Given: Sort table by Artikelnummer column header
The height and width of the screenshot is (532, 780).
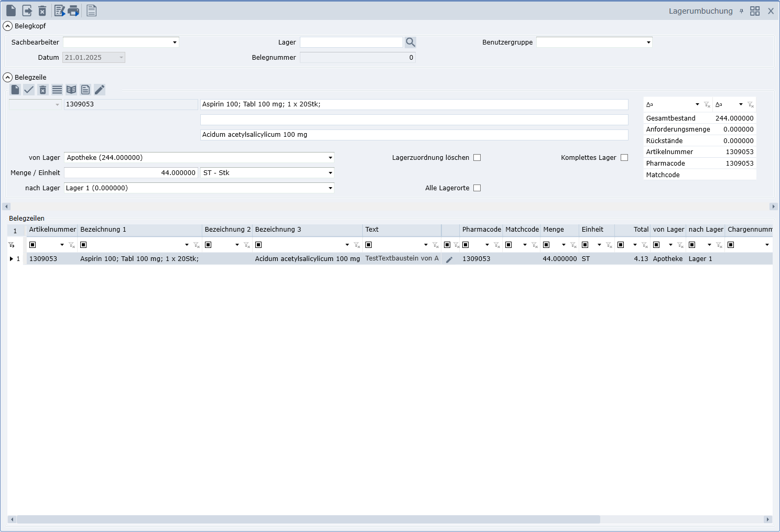Looking at the screenshot, I should pos(52,230).
